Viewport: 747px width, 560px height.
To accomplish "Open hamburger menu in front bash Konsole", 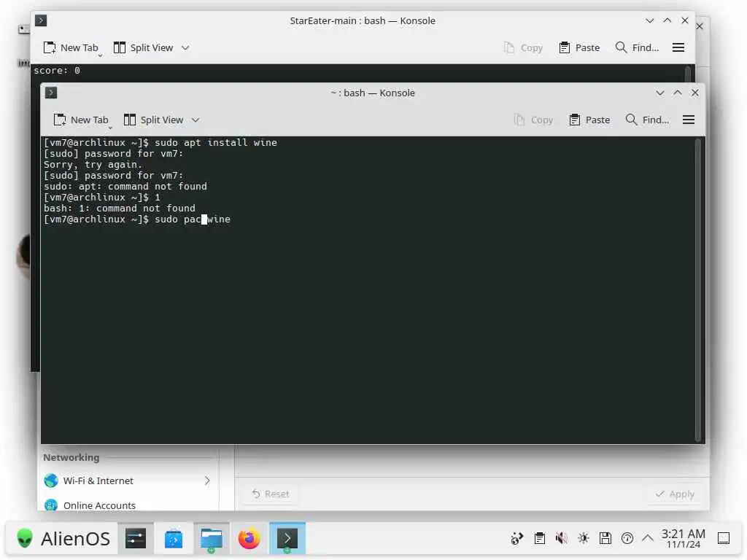I will [x=689, y=120].
